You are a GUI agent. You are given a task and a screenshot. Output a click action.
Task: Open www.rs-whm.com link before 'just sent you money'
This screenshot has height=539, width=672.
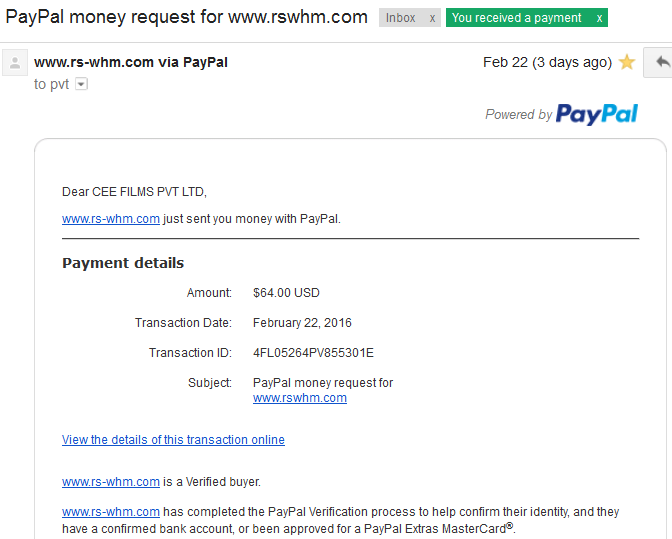click(111, 219)
